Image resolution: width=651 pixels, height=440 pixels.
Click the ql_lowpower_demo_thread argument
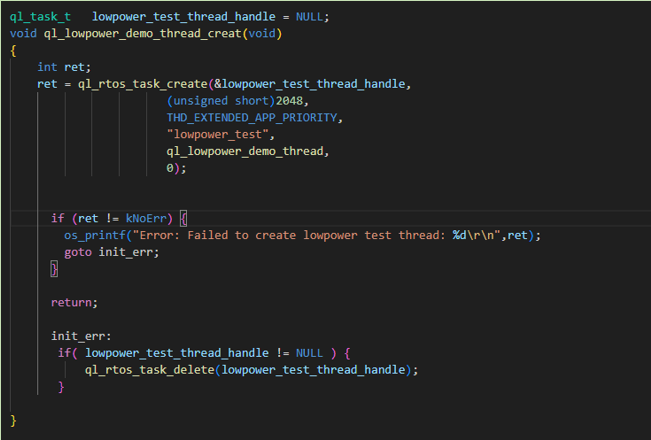(248, 151)
